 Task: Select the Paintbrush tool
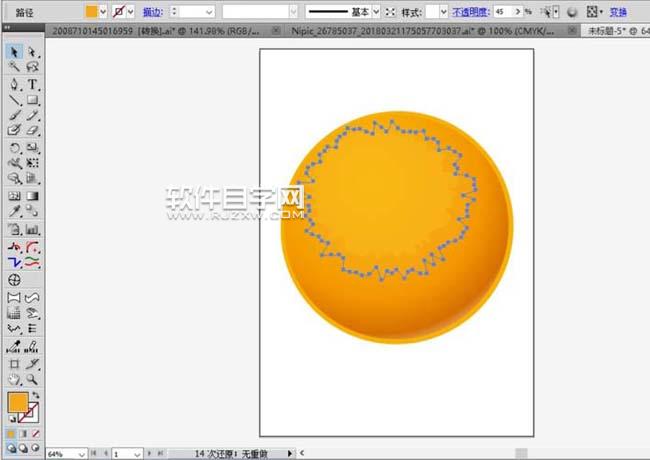pos(14,115)
